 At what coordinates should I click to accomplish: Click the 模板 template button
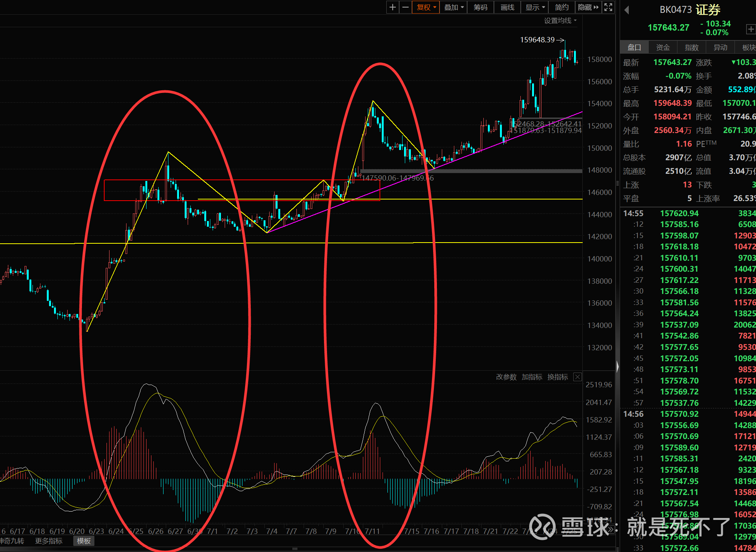[84, 541]
